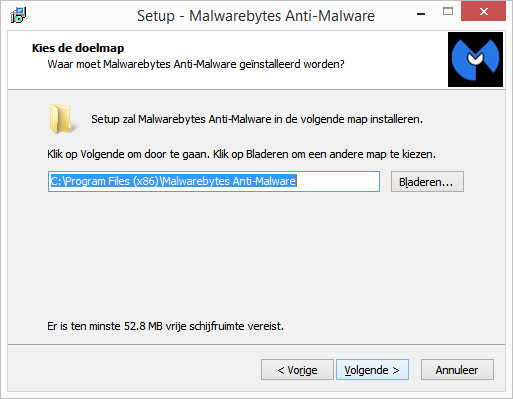
Task: Focus the installation path input field
Action: [214, 182]
